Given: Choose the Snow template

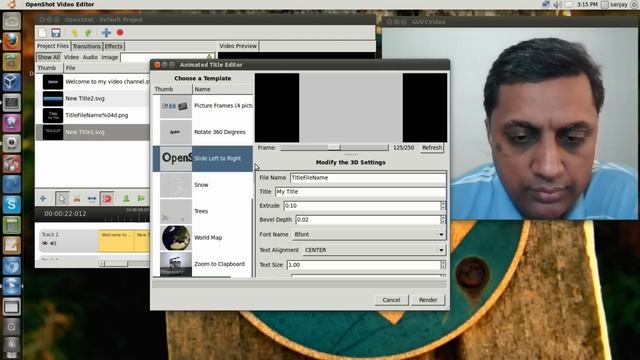Looking at the screenshot, I should click(x=203, y=185).
